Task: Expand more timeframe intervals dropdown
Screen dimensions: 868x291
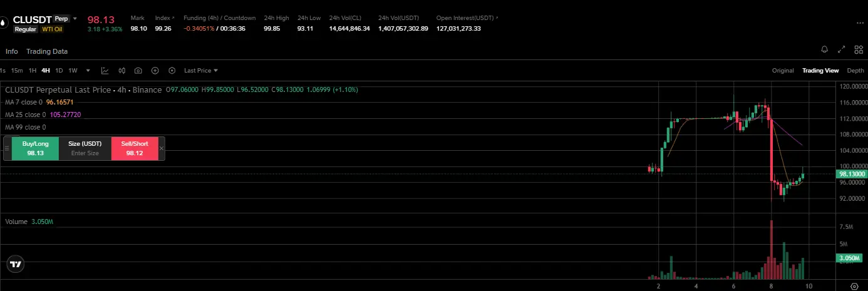Action: 88,71
